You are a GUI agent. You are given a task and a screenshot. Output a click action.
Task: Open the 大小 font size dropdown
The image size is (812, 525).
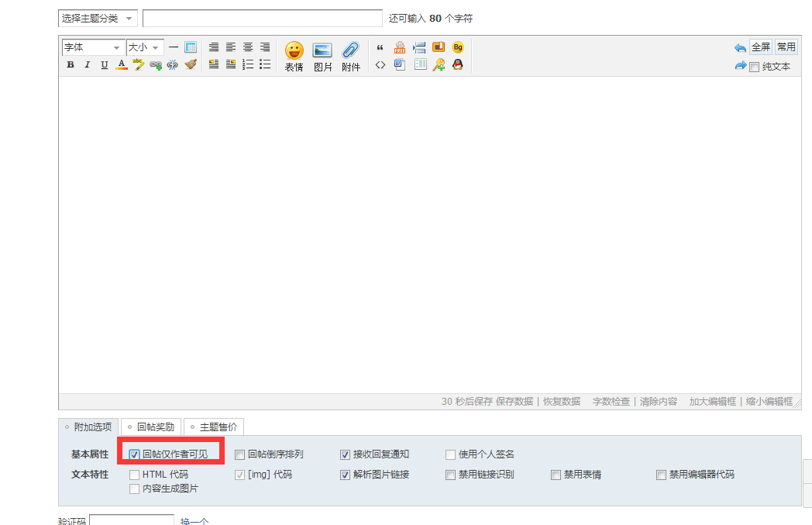(x=145, y=47)
